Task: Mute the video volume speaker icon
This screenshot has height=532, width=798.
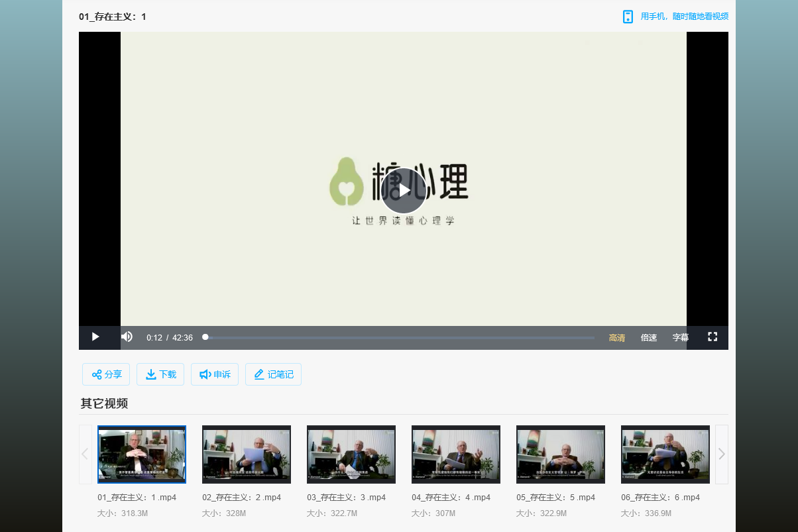Action: pos(127,337)
